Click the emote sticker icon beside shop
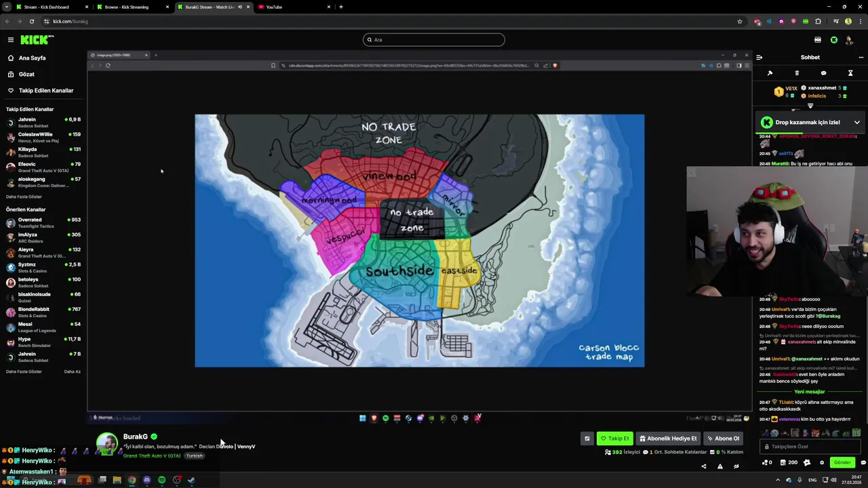The image size is (868, 488). (807, 462)
